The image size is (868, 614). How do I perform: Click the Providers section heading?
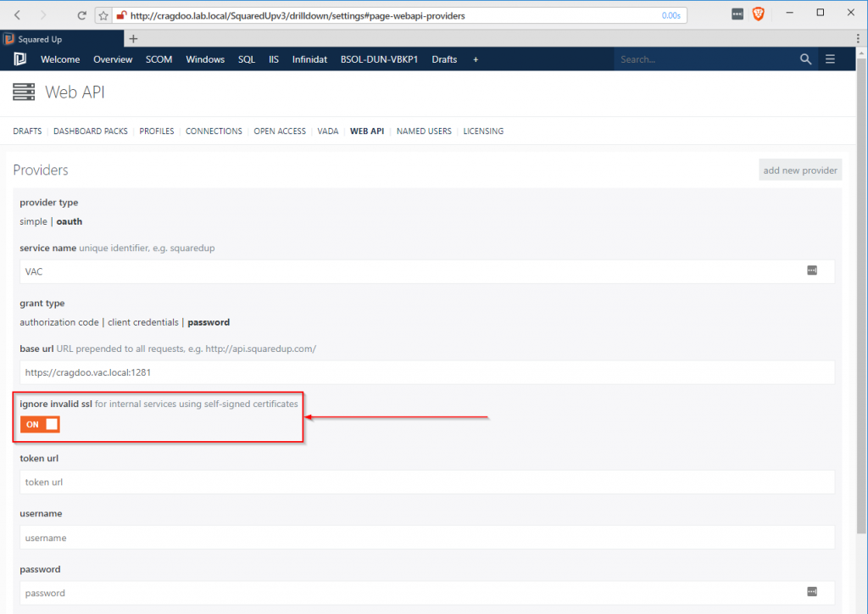41,170
